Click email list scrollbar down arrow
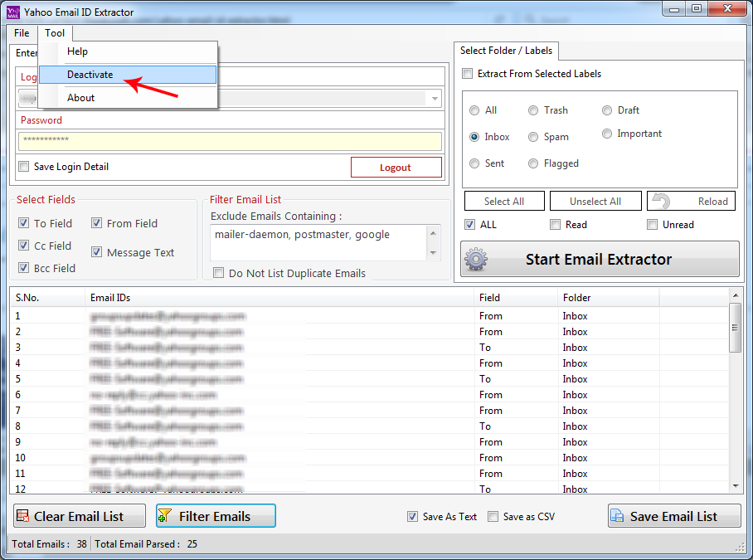Image resolution: width=753 pixels, height=560 pixels. tap(736, 486)
